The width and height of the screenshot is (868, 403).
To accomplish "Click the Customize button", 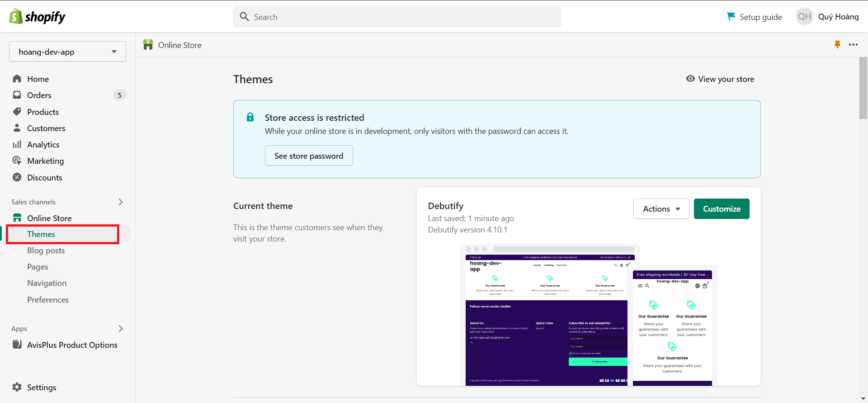I will pos(722,209).
